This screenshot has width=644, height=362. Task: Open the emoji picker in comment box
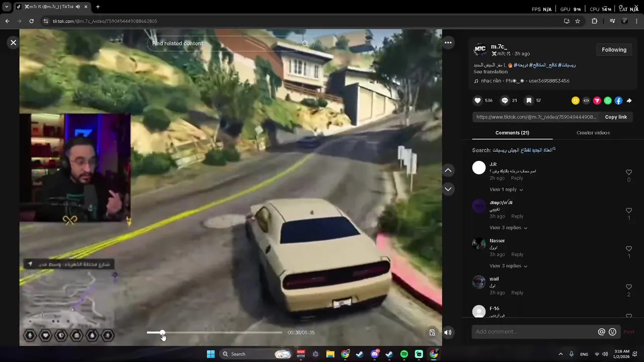(612, 332)
